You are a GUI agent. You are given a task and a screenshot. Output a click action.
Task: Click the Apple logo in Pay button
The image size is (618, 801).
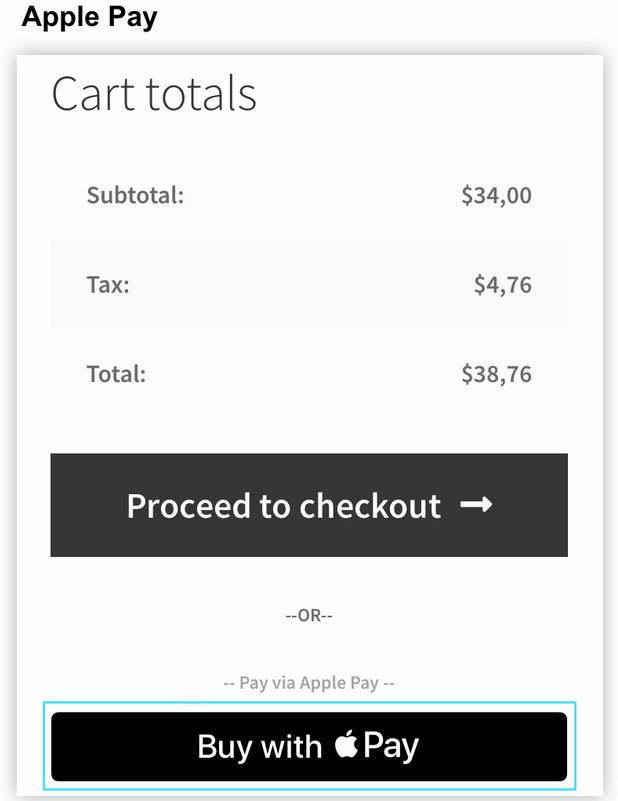coord(346,744)
